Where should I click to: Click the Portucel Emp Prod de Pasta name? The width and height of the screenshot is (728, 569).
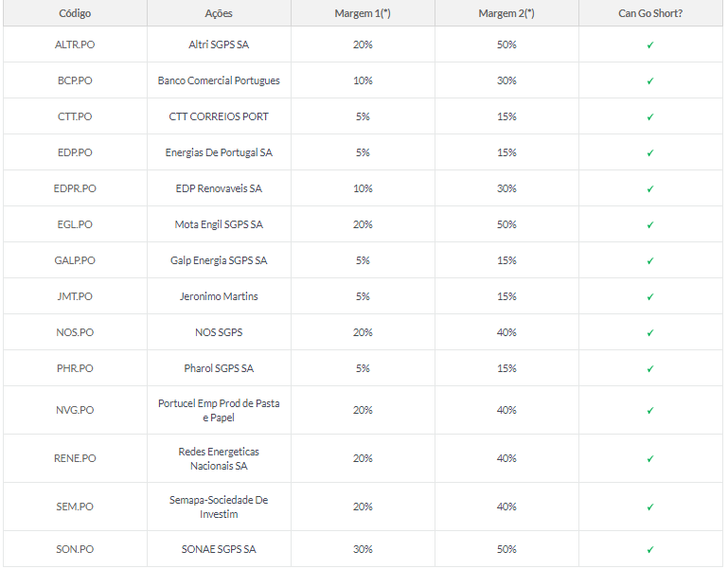coord(219,403)
